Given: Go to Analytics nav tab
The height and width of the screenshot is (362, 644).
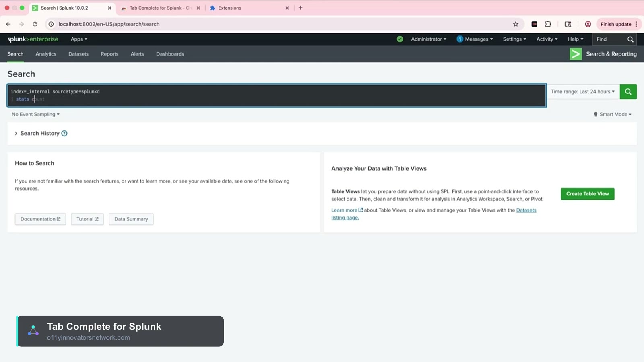Looking at the screenshot, I should [x=46, y=54].
